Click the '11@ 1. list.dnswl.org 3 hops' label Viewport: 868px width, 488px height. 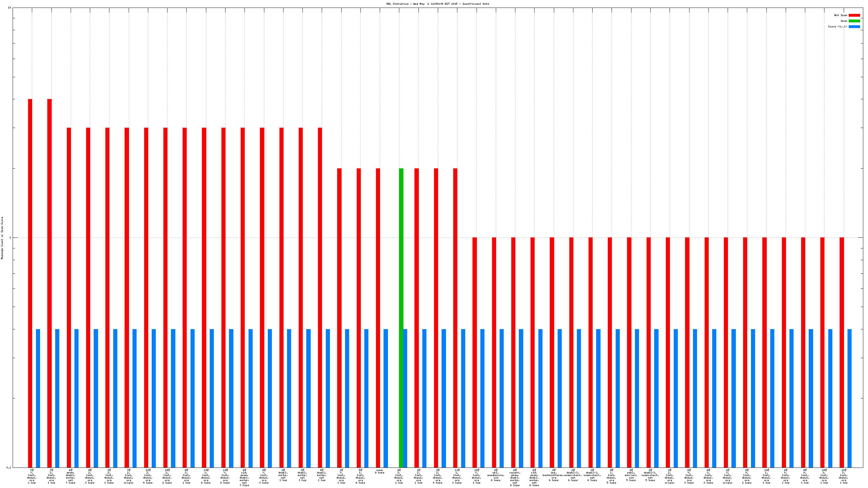pos(457,476)
